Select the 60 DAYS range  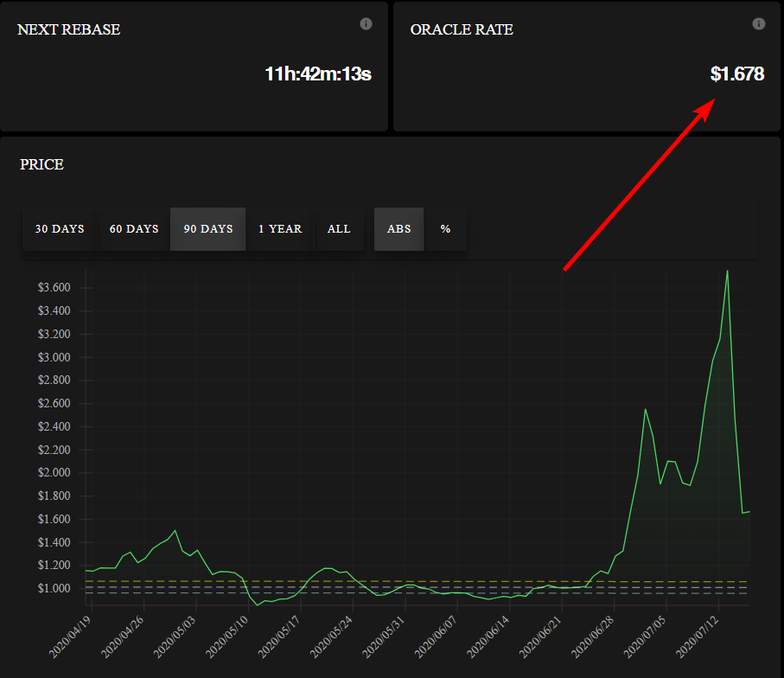(134, 228)
